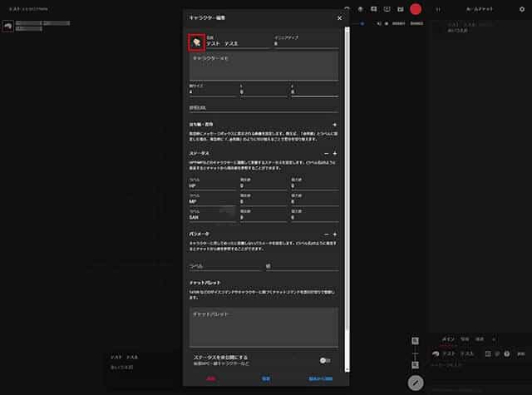This screenshot has height=395, width=532.
Task: Add a new standing picture entry
Action: tap(335, 124)
